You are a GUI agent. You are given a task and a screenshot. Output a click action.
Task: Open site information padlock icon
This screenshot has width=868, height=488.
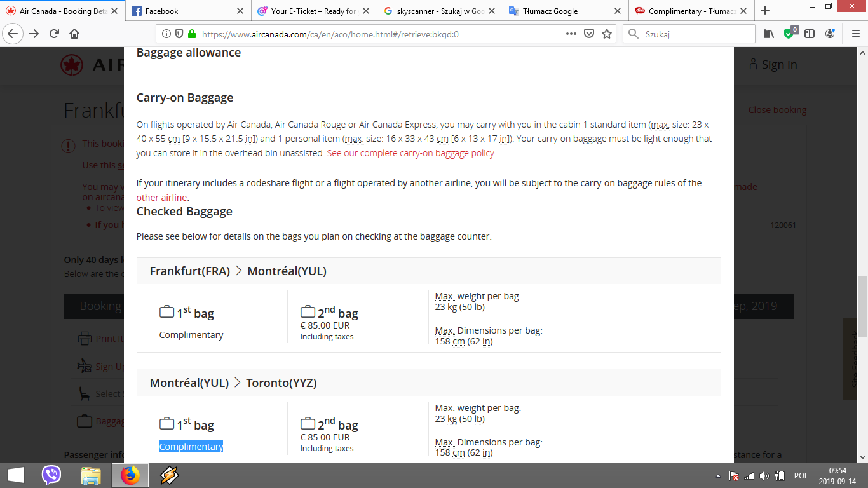pos(191,34)
